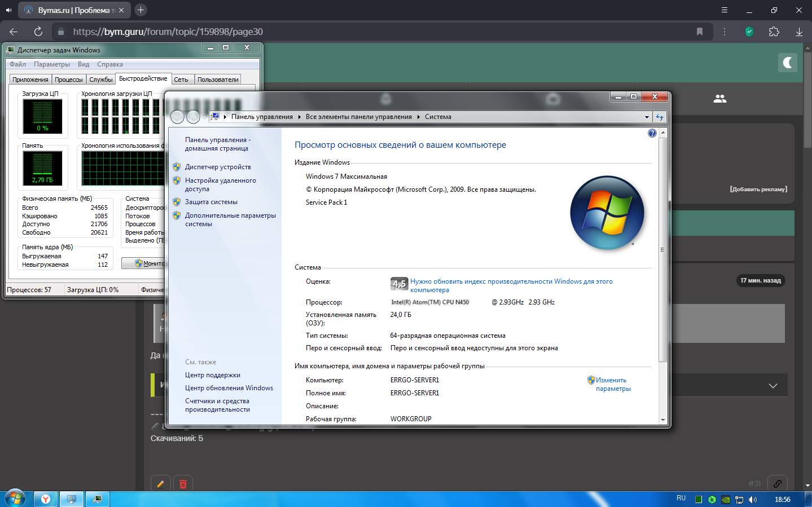
Task: Open the browser extensions puzzle icon
Action: point(774,32)
